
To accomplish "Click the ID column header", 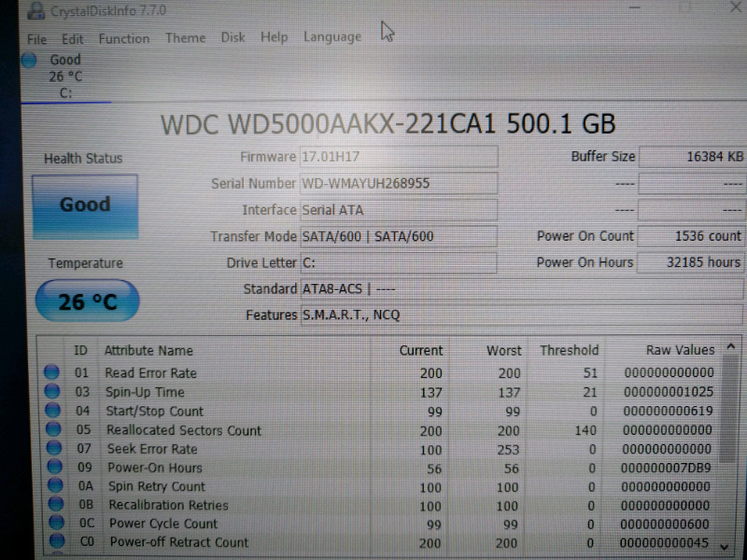I will [80, 351].
